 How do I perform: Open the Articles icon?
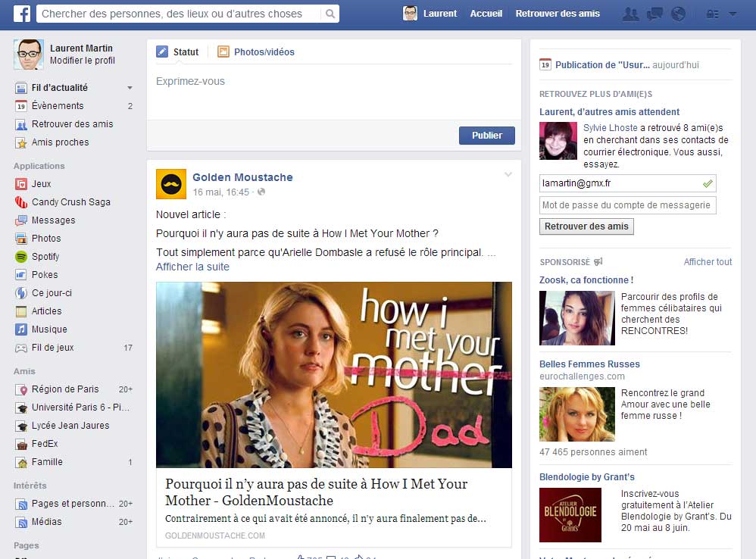pos(21,311)
